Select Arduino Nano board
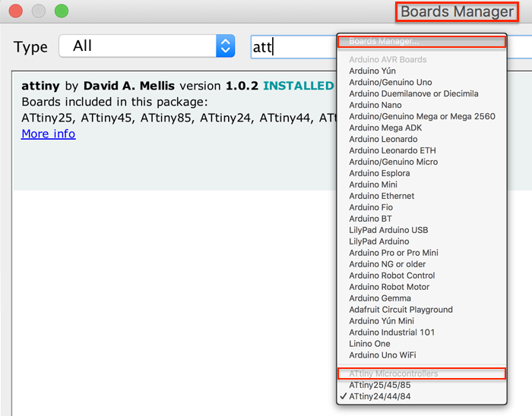Image resolution: width=532 pixels, height=416 pixels. pyautogui.click(x=422, y=105)
